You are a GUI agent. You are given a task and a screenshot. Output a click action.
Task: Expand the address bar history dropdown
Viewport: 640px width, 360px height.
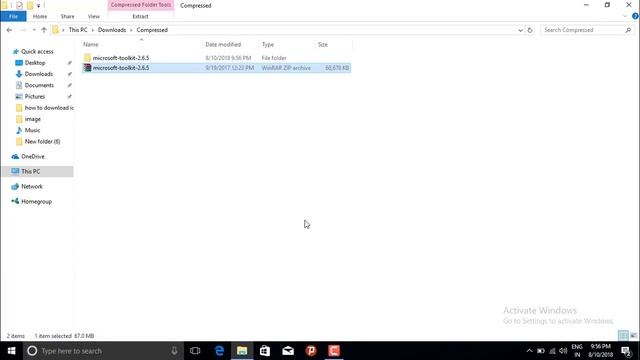click(520, 30)
